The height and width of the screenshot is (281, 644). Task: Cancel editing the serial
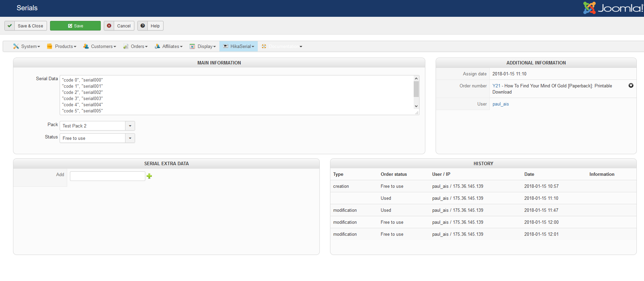pos(119,26)
